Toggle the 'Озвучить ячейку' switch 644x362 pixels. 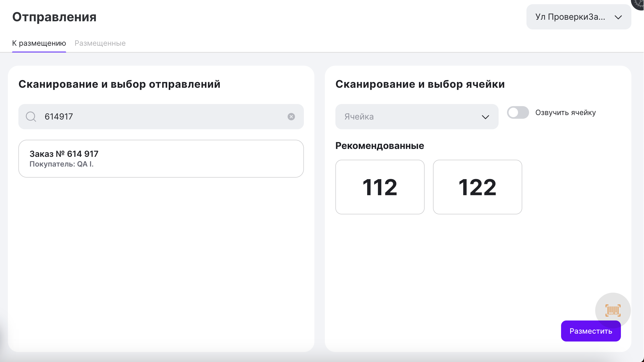tap(518, 113)
